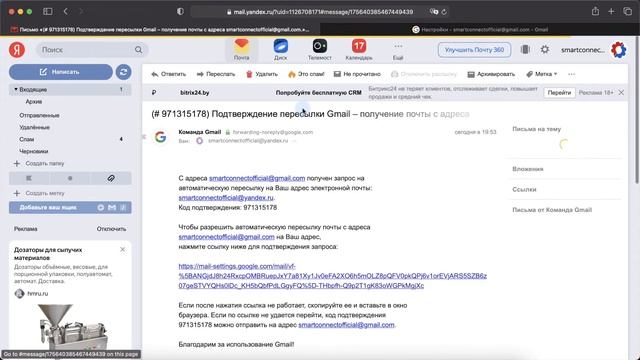This screenshot has width=640, height=360.
Task: Click Отключить next to Реклама
Action: (x=111, y=229)
